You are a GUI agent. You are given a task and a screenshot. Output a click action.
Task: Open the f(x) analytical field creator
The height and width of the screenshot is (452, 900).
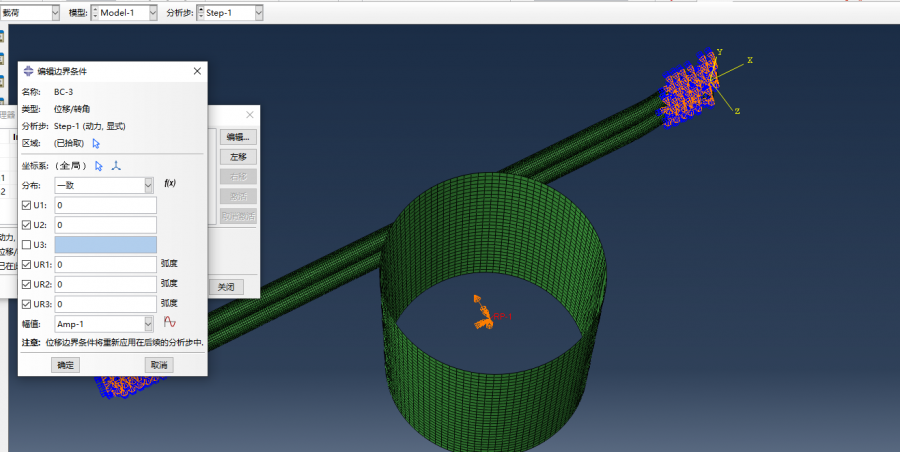click(169, 184)
